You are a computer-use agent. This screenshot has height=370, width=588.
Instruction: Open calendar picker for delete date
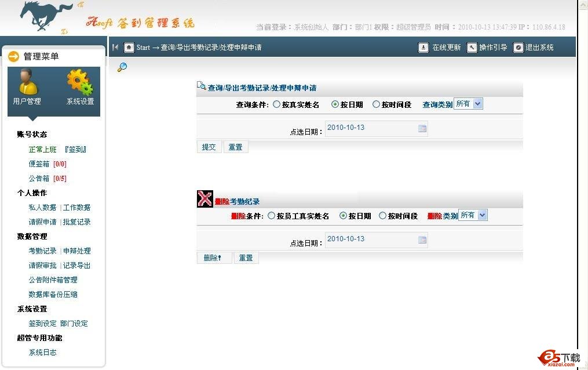422,240
